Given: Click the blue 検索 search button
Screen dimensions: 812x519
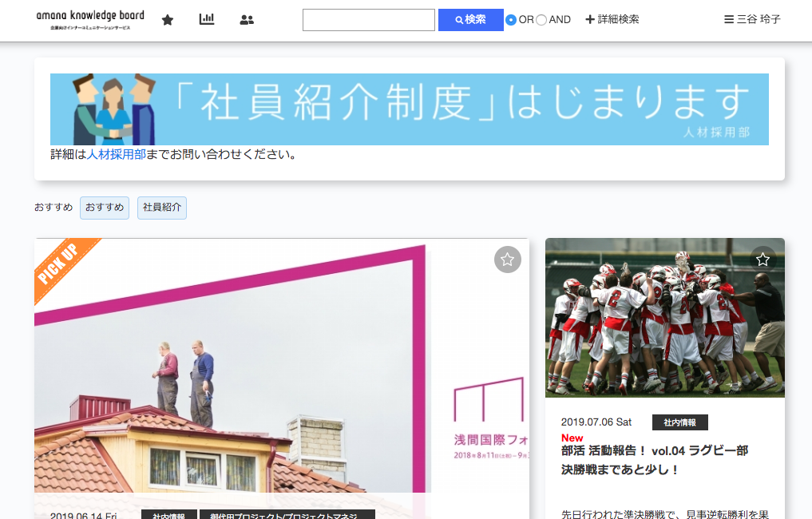Looking at the screenshot, I should 470,20.
